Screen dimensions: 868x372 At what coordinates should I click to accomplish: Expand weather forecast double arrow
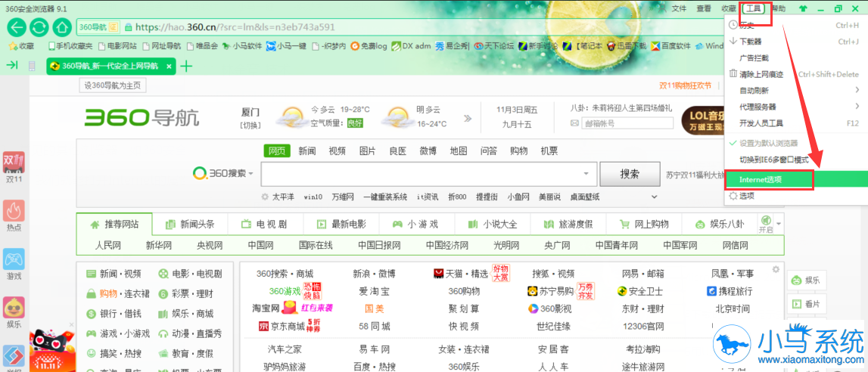coord(468,118)
